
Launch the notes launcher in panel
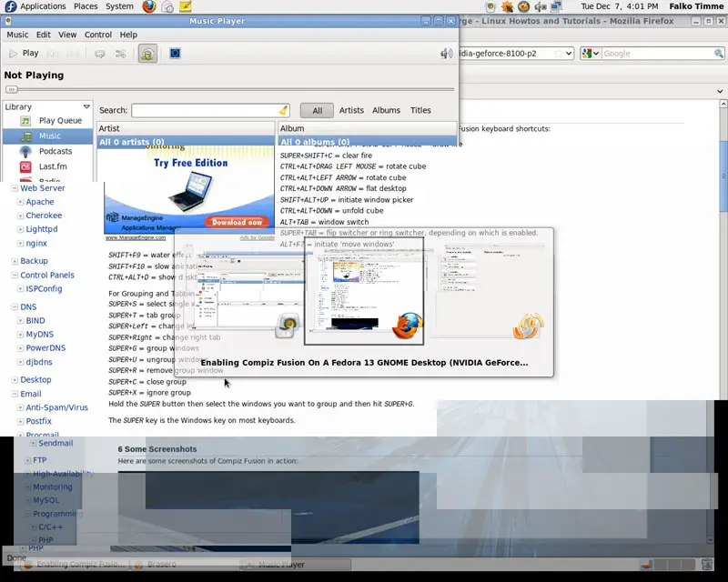point(186,6)
